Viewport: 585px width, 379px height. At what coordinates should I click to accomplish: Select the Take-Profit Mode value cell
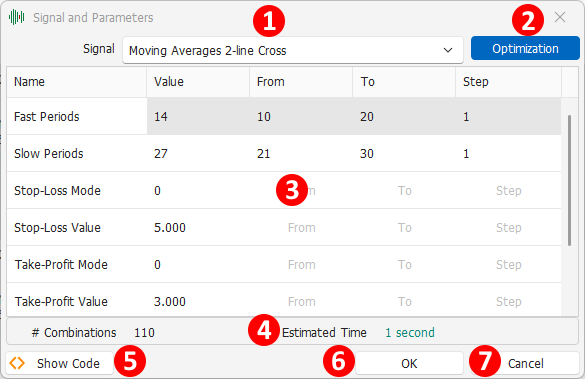[x=198, y=264]
